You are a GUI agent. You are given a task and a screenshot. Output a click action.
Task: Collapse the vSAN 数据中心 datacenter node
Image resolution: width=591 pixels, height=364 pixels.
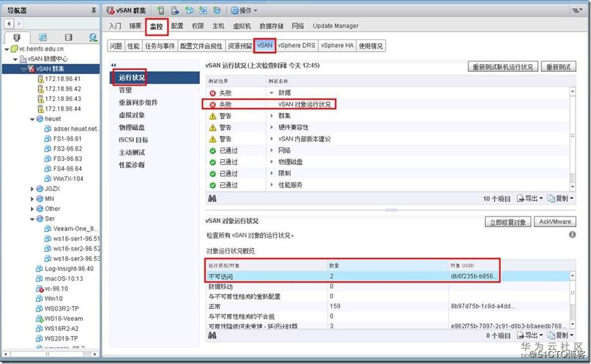[x=15, y=59]
